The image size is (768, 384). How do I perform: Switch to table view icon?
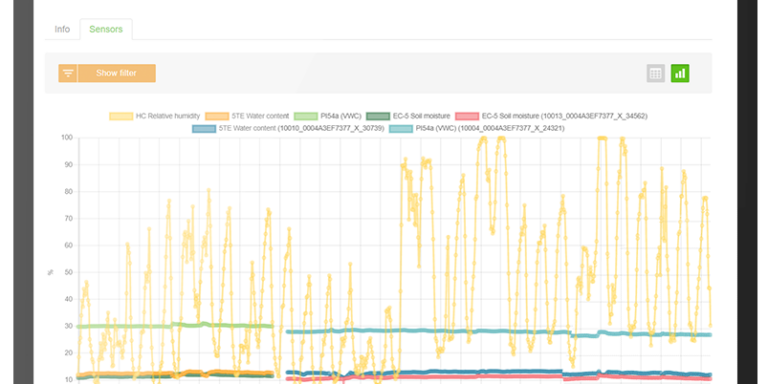(x=655, y=73)
